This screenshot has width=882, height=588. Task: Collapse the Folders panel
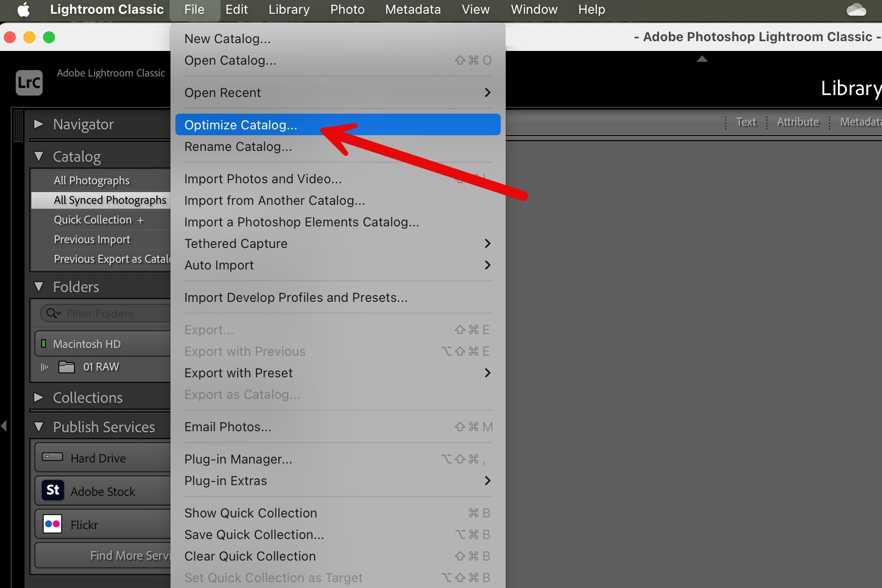coord(39,287)
